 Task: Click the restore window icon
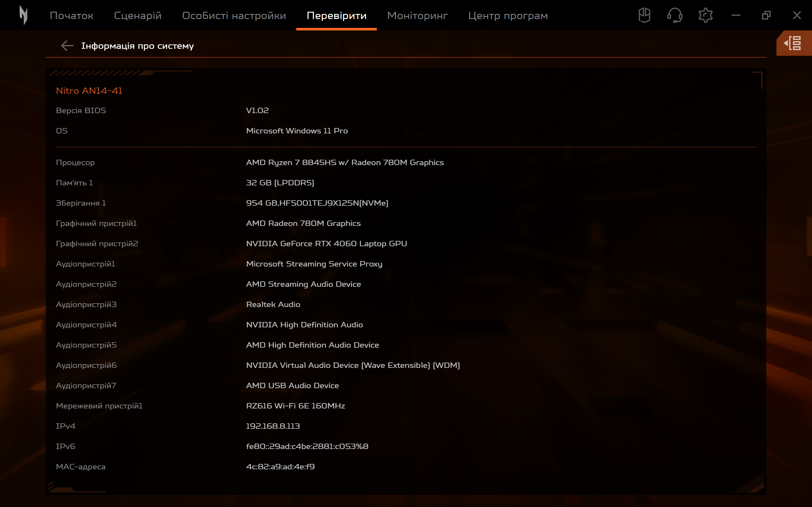[x=767, y=15]
